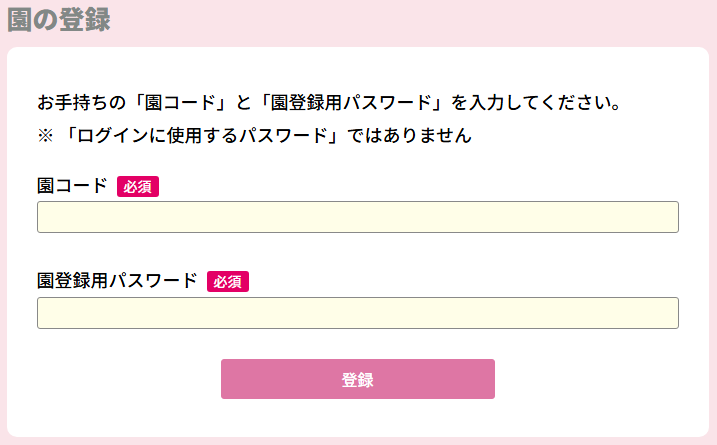This screenshot has width=717, height=445.
Task: Click the 園登録用パスワード field label
Action: click(117, 281)
